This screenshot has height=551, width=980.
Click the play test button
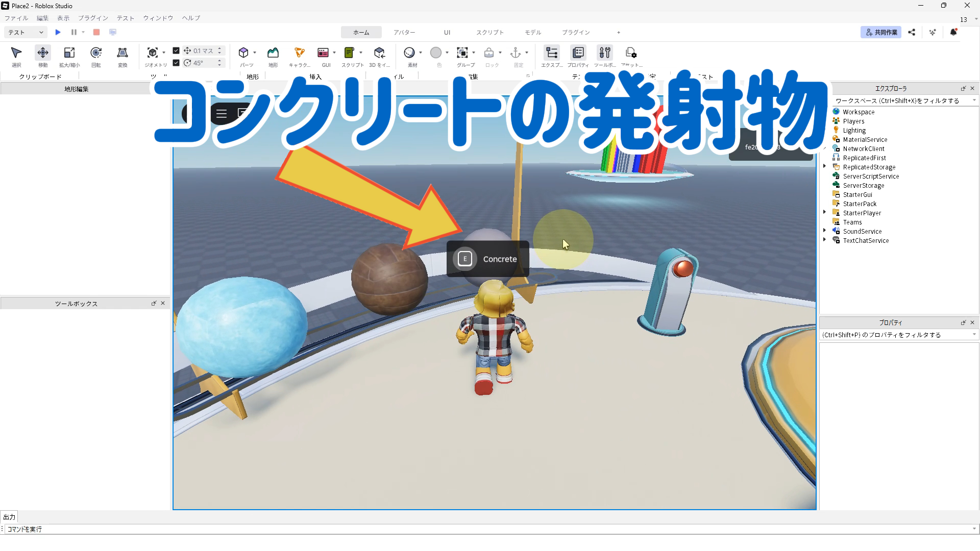coord(58,32)
